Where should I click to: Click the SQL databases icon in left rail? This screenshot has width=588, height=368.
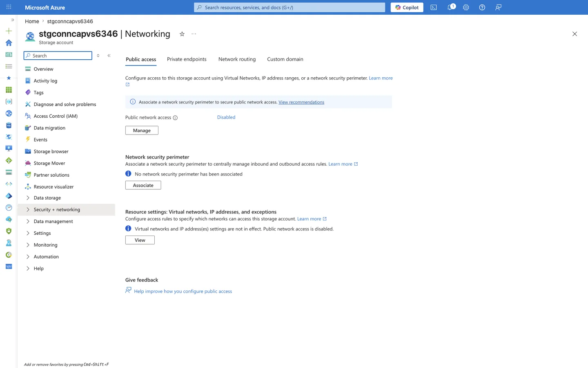click(9, 125)
